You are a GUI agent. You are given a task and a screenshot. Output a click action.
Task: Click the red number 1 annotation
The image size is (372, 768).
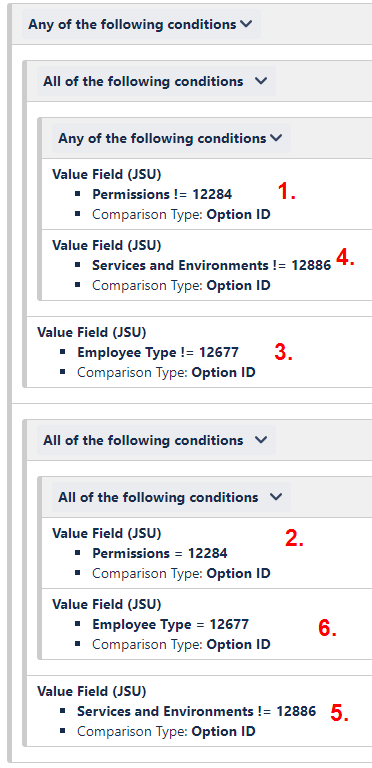pyautogui.click(x=287, y=192)
